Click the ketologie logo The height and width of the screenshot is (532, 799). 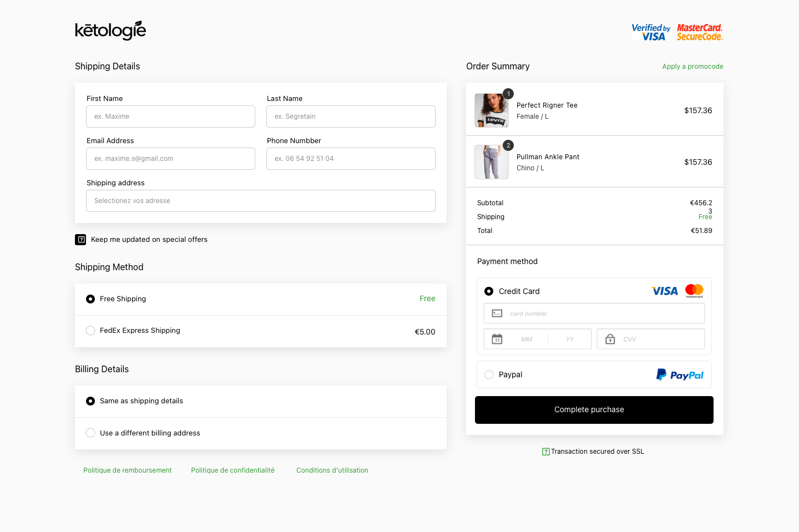[110, 31]
